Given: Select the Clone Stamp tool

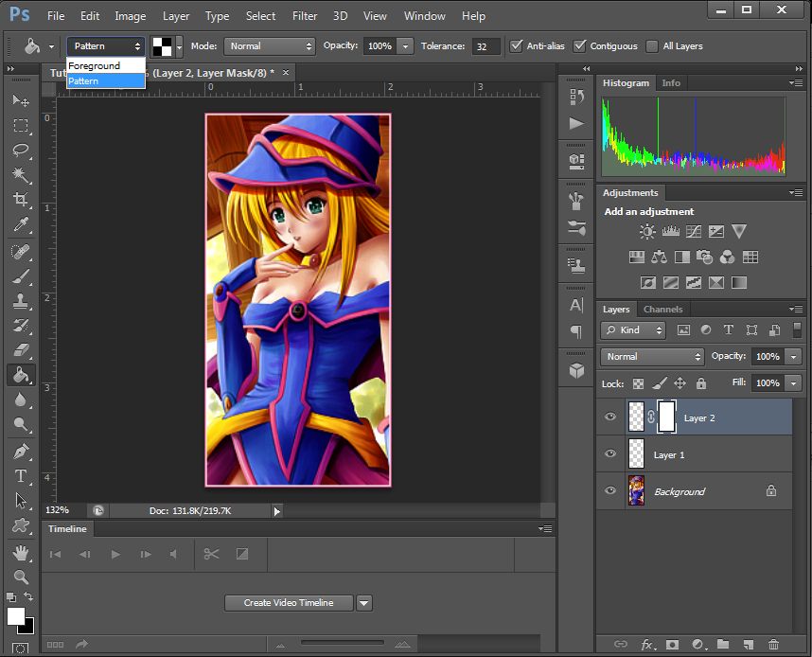Looking at the screenshot, I should (x=21, y=300).
